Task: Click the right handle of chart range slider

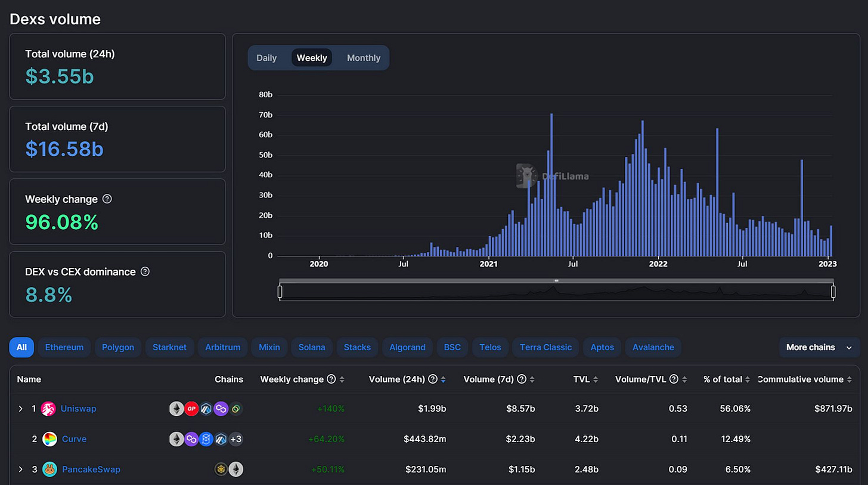Action: click(x=833, y=292)
